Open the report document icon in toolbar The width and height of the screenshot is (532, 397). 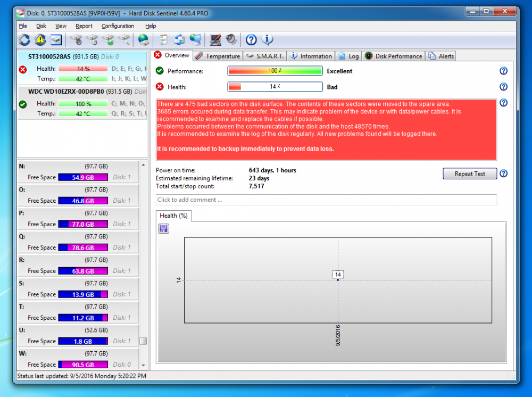click(164, 39)
